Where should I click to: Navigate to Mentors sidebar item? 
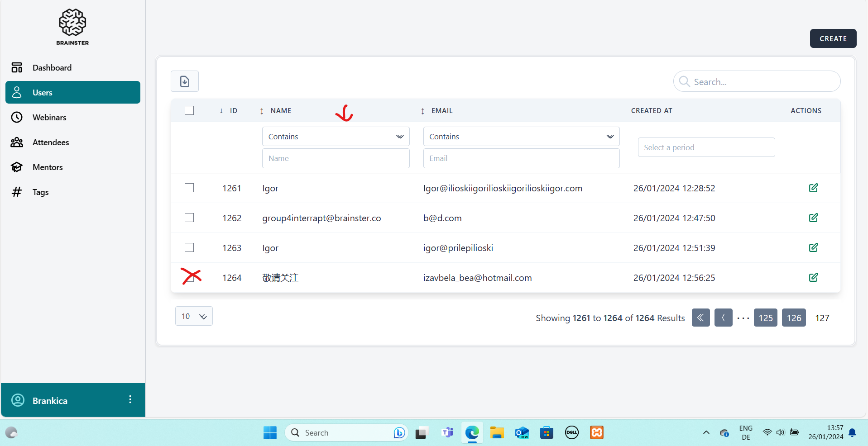point(48,167)
